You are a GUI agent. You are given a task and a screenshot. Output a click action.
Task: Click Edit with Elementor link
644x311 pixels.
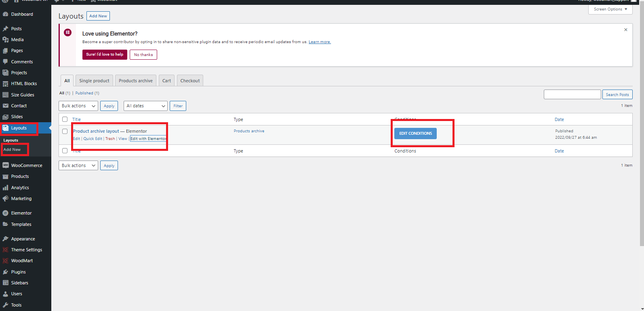point(148,139)
